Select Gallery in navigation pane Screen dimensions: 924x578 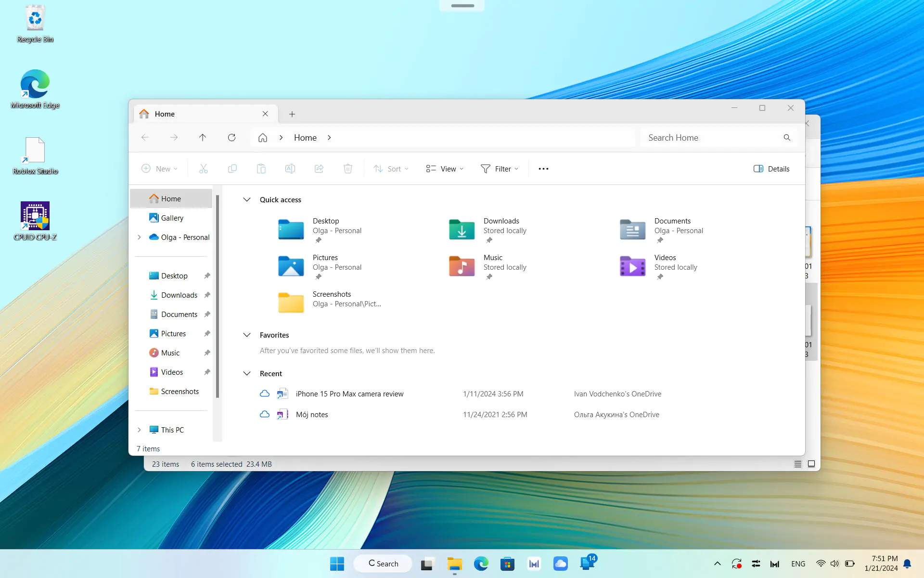pyautogui.click(x=171, y=218)
